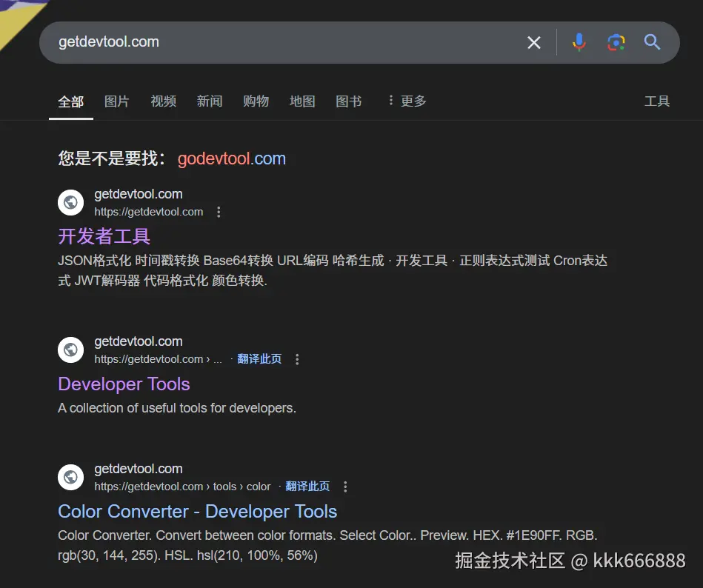Click the favicon next to the Color Converter result
The width and height of the screenshot is (703, 588).
[70, 477]
